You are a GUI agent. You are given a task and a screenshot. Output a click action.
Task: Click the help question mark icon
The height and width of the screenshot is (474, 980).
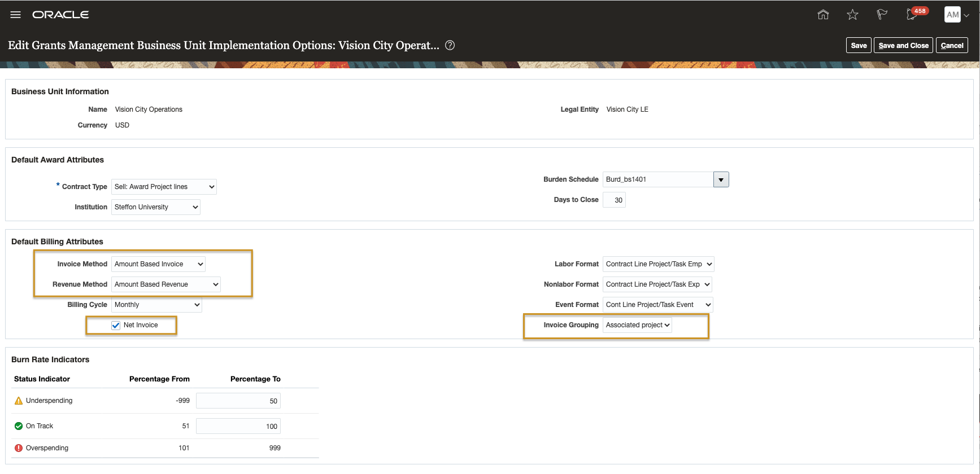point(450,45)
